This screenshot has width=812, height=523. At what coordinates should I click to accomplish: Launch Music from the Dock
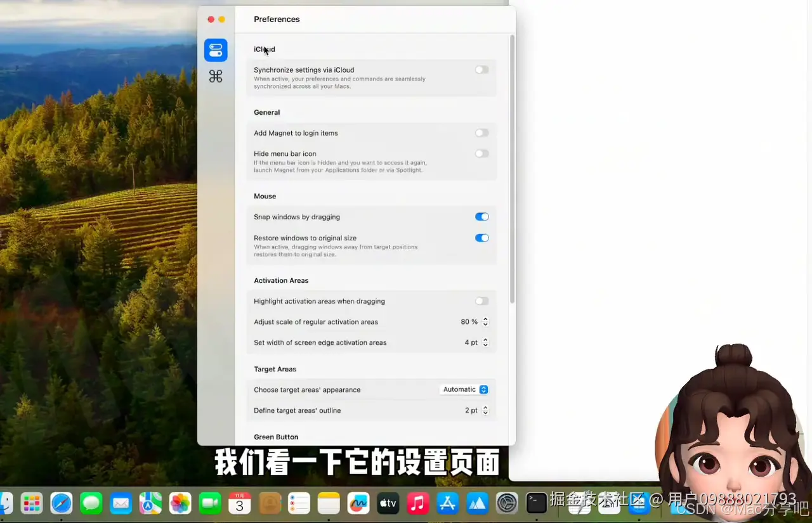pos(417,504)
